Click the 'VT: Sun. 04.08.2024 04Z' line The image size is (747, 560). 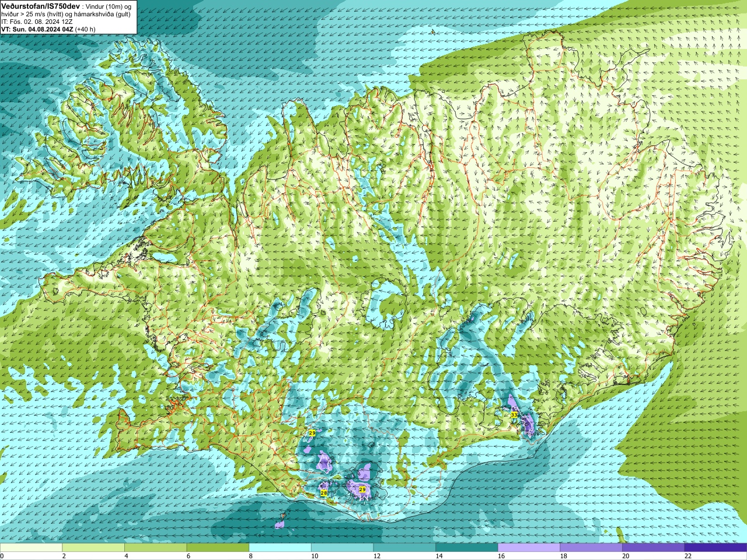(37, 29)
